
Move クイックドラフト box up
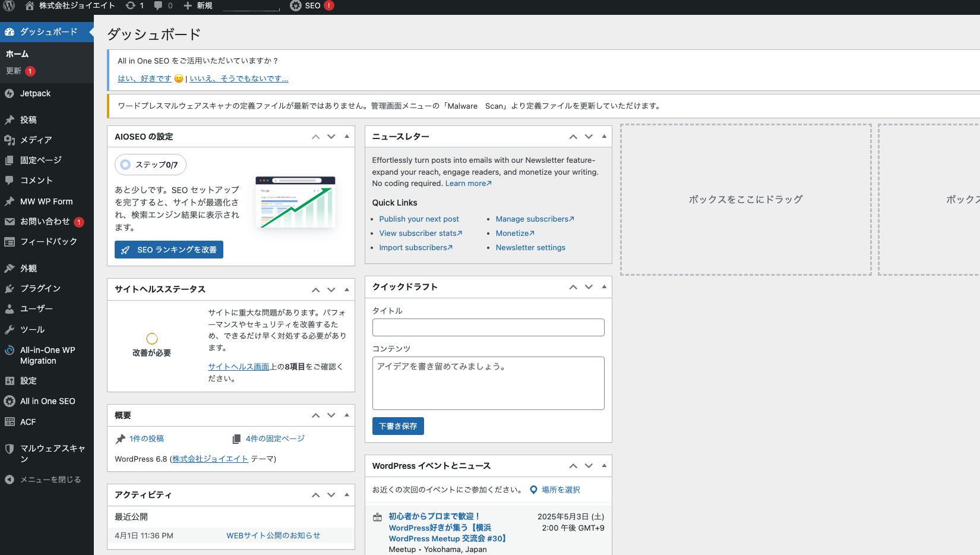click(x=573, y=287)
